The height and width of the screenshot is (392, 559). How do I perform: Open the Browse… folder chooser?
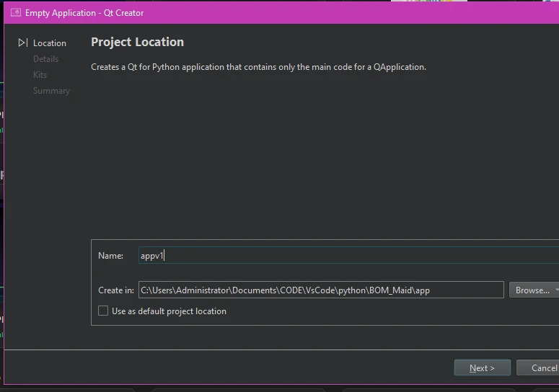532,290
